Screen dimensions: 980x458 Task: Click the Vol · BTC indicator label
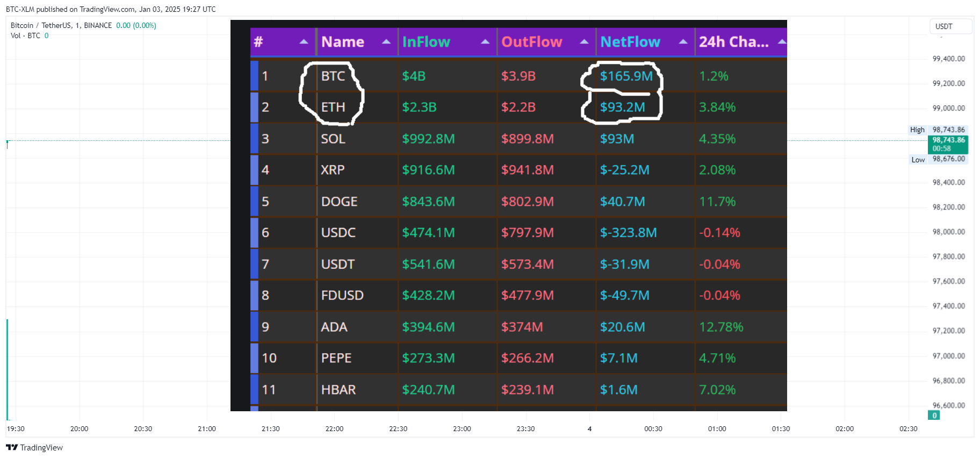pyautogui.click(x=25, y=35)
